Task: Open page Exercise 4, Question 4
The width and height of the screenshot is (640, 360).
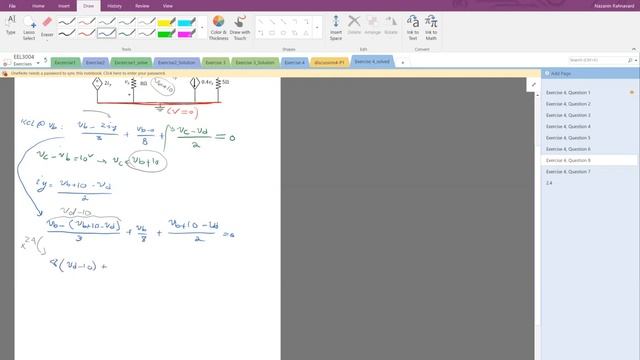Action: tap(568, 127)
